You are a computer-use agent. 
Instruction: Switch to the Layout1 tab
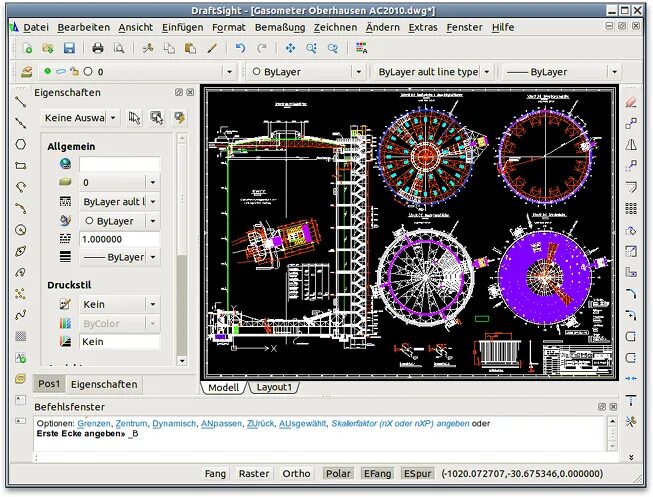274,387
